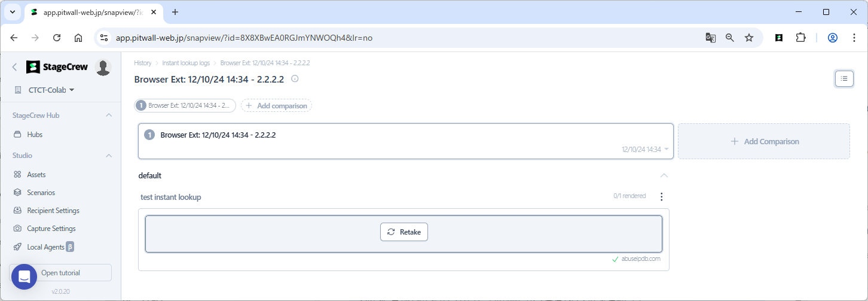The width and height of the screenshot is (868, 301).
Task: Click the test instant lookup label
Action: tap(170, 197)
